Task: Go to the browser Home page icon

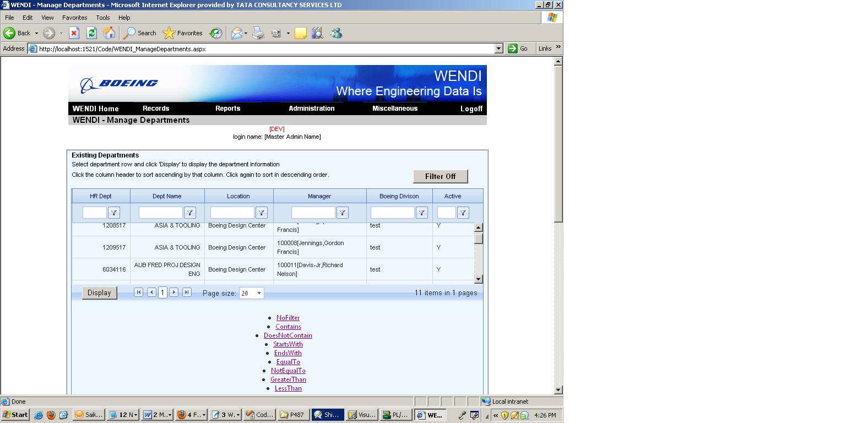Action: pos(110,33)
